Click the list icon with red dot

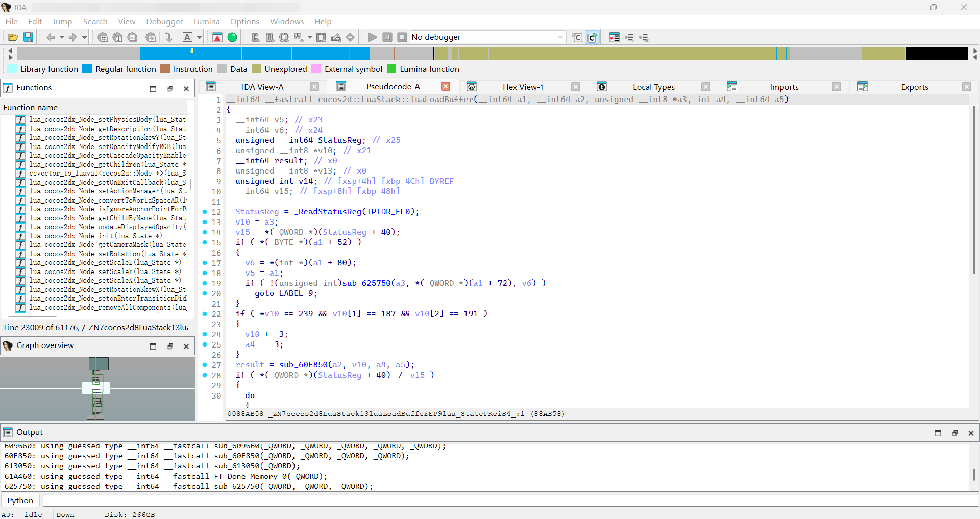click(615, 37)
